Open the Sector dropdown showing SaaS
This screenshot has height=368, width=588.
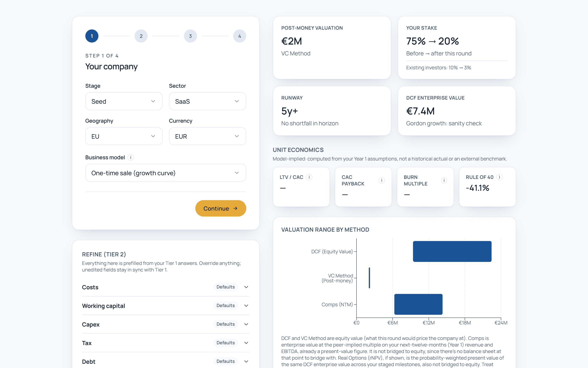207,101
